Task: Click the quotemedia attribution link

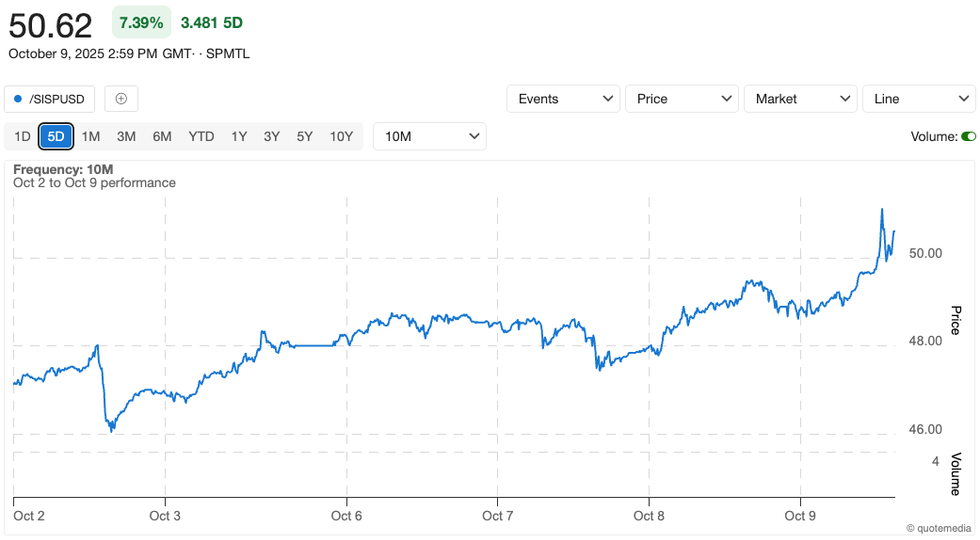Action: tap(939, 528)
